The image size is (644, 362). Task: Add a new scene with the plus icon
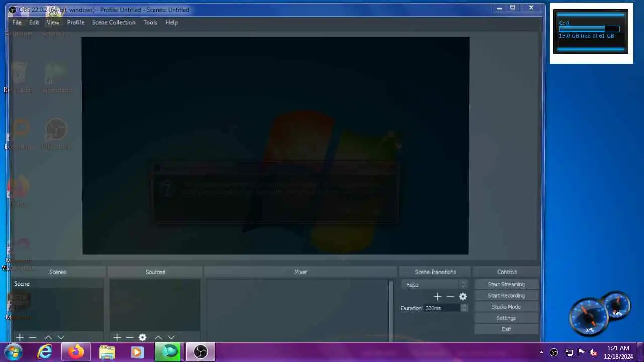[x=20, y=337]
